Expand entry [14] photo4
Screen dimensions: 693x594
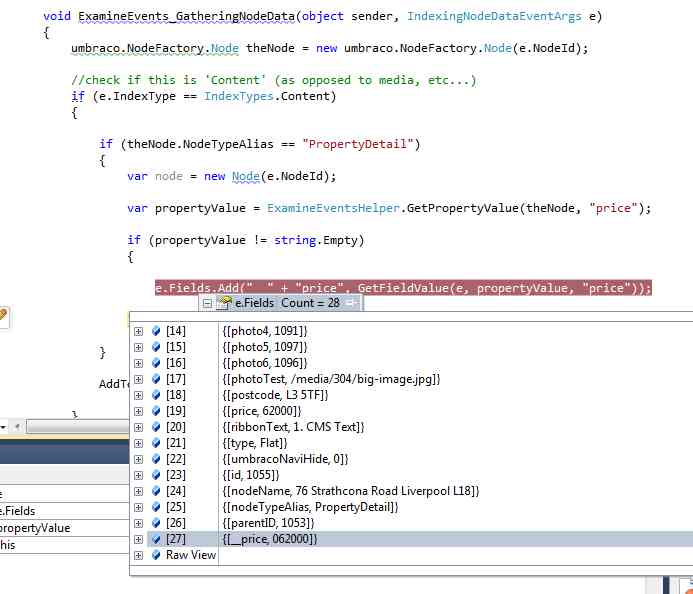tap(138, 331)
